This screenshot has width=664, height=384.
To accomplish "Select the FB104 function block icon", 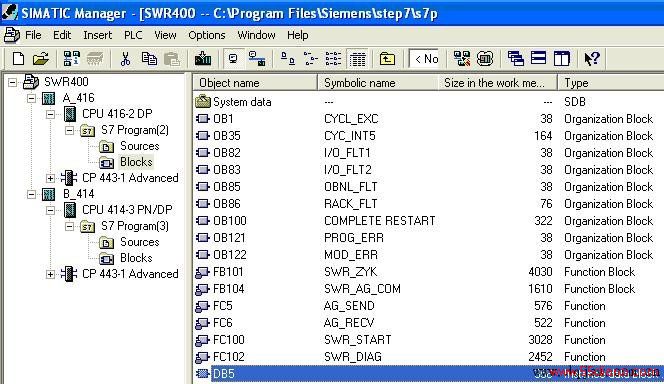I will click(202, 289).
